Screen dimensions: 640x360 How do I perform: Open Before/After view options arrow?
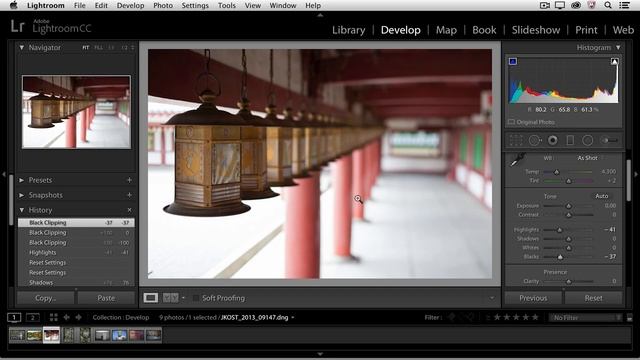(183, 298)
